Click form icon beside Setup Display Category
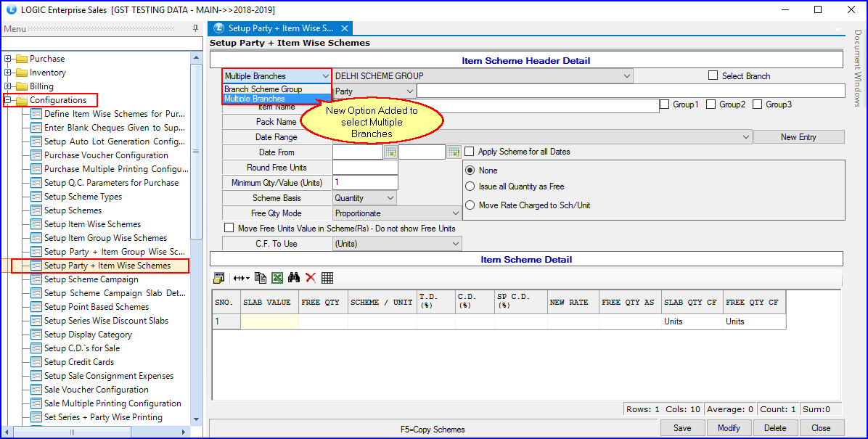 pyautogui.click(x=36, y=335)
